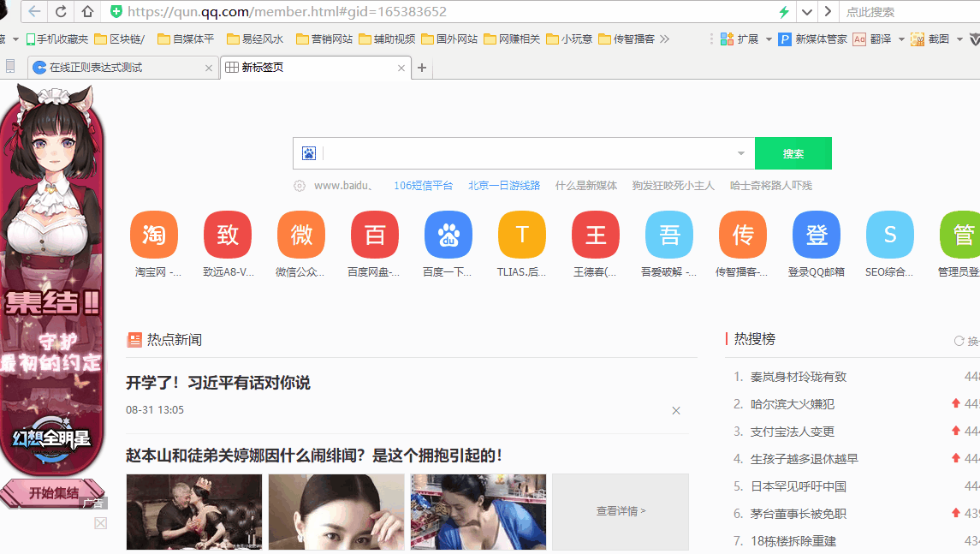980x554 pixels.
Task: Click the mobile device icon left of tabs
Action: pos(10,66)
